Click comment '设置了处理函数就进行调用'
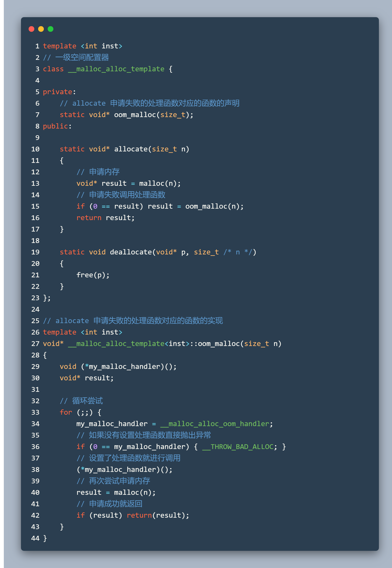Screen dimensions: 392x568 [x=135, y=458]
